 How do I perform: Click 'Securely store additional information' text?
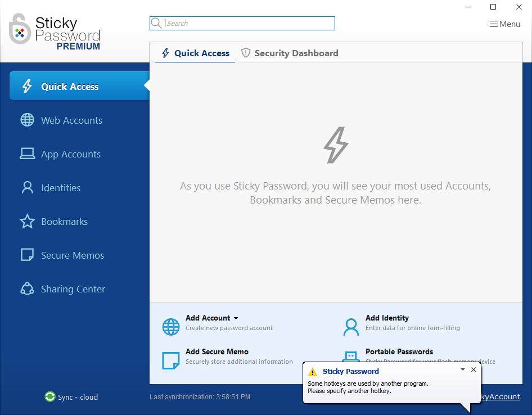point(239,362)
